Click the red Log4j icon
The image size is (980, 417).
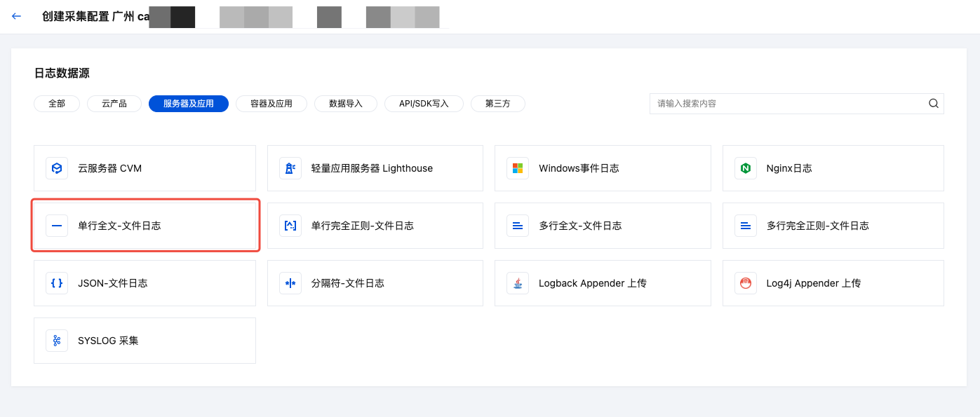(746, 283)
